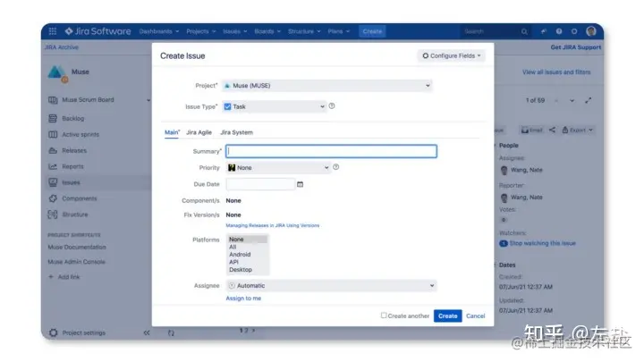This screenshot has height=362, width=644.
Task: Collapse sidebar with double chevron icon
Action: tap(147, 333)
